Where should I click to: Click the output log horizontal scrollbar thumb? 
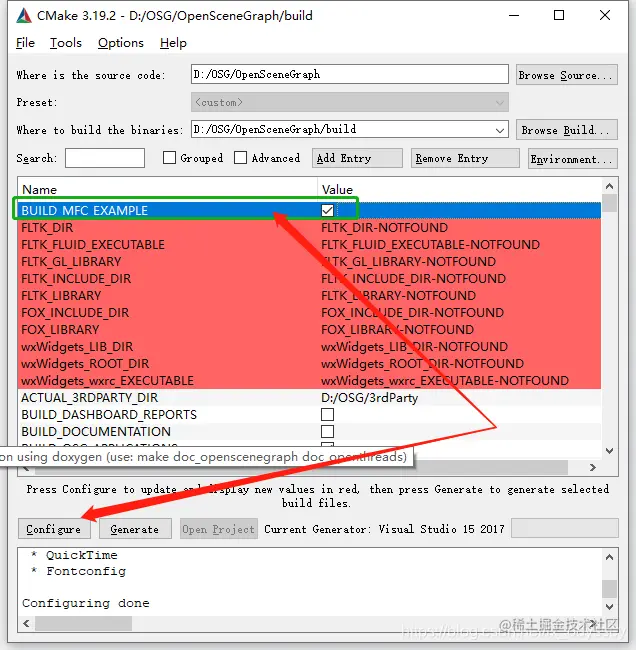point(83,623)
